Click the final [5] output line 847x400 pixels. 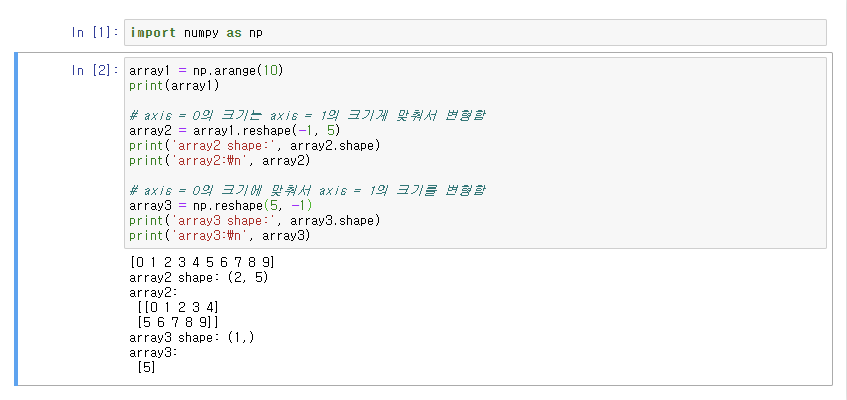coord(146,368)
